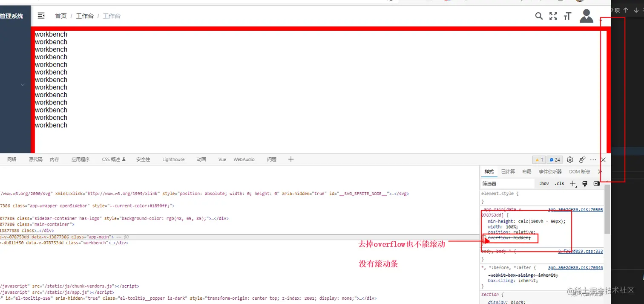Close the DevTools panel
Screen dimensions: 644x304
603,160
